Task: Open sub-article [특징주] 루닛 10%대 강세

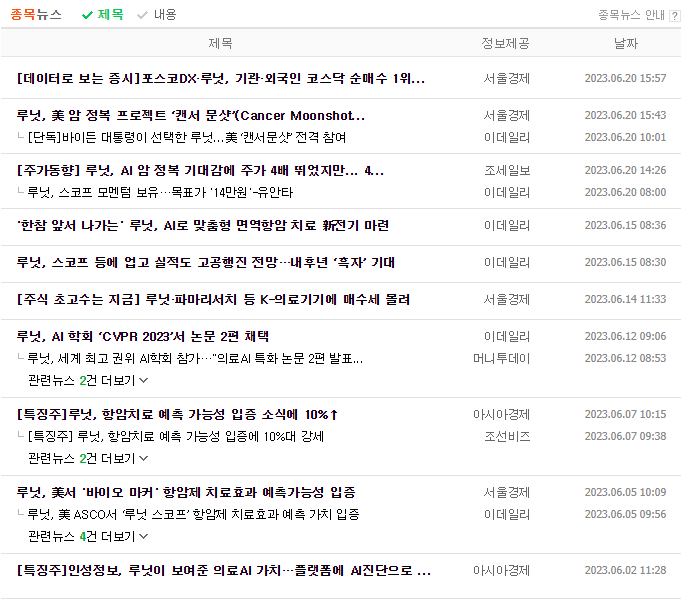Action: [x=175, y=437]
